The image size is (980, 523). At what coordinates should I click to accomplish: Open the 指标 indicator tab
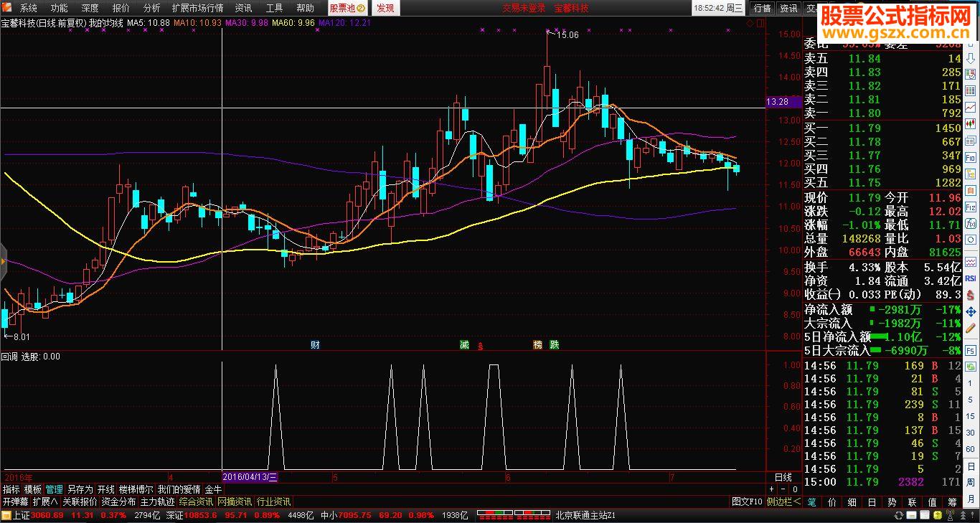point(11,489)
